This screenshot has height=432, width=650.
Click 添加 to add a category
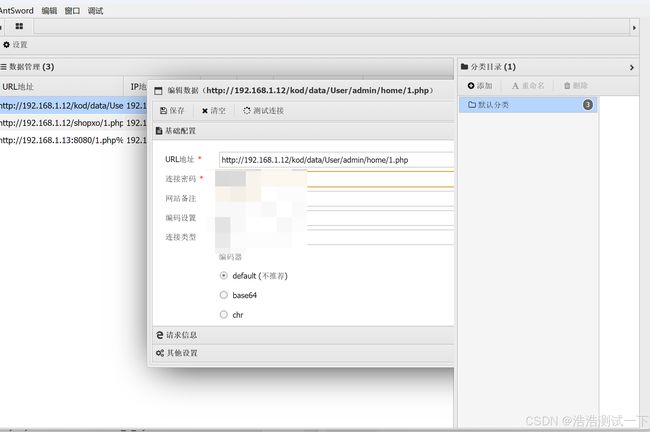480,86
